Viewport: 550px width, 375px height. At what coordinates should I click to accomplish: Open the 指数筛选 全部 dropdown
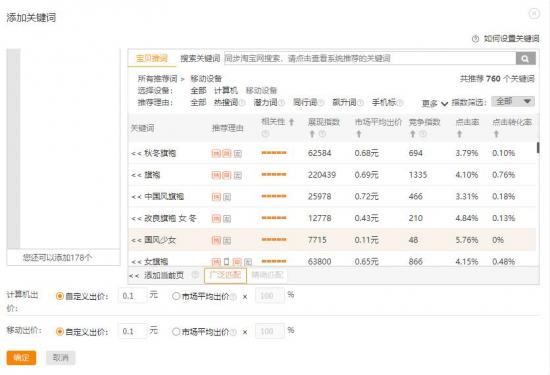513,101
